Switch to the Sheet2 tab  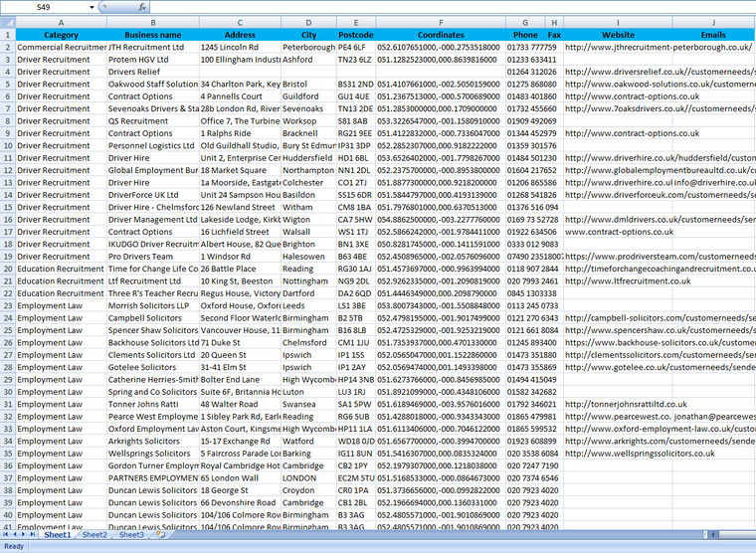[x=94, y=535]
